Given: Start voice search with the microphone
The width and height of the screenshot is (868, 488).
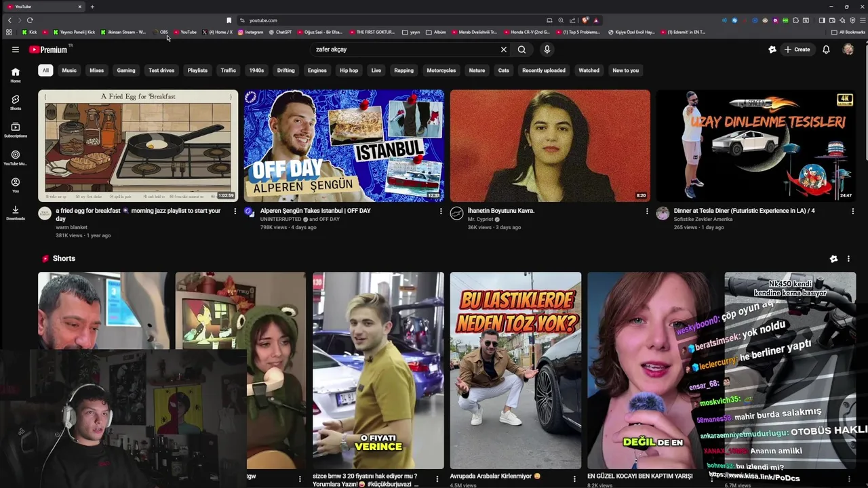Looking at the screenshot, I should pos(547,49).
